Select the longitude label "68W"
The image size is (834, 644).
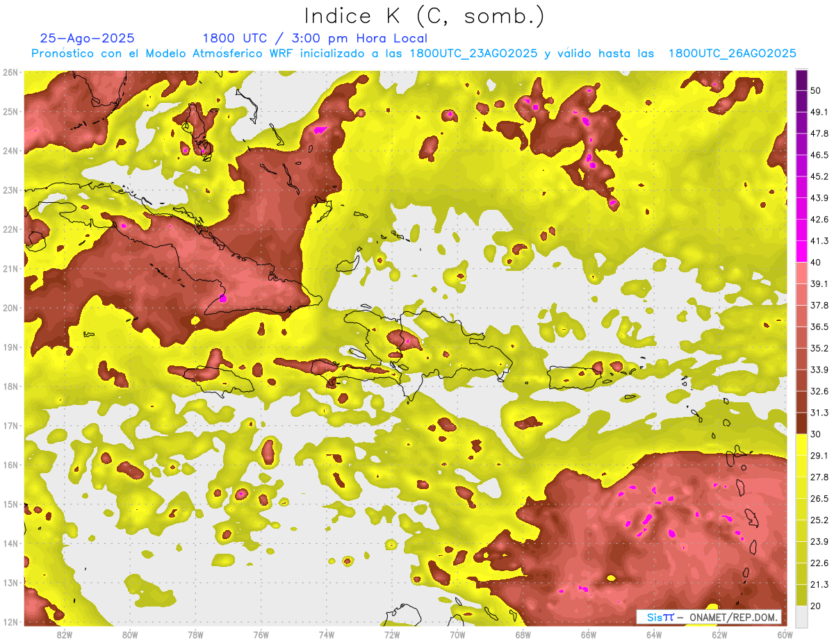[x=523, y=635]
